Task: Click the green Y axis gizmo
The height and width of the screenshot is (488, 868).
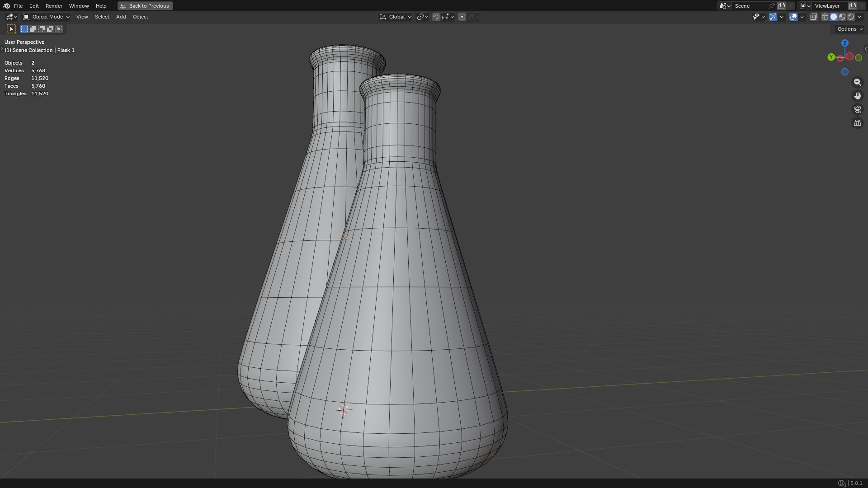Action: click(x=831, y=57)
